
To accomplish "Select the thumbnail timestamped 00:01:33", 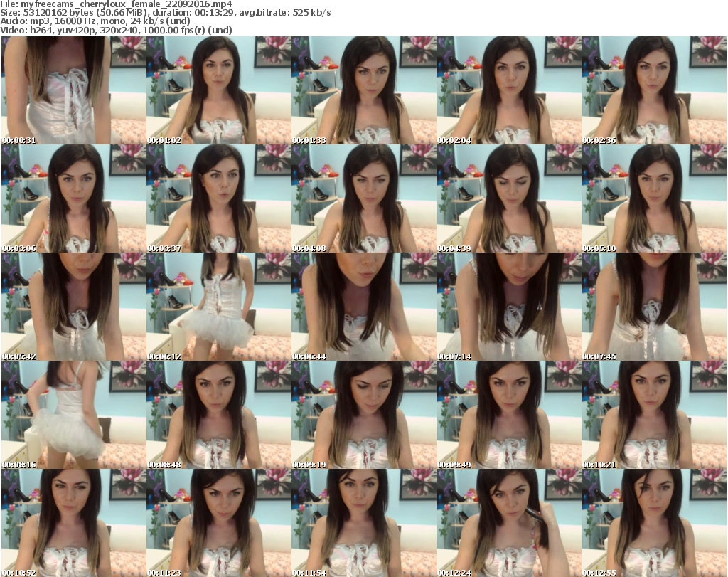I will [x=364, y=90].
